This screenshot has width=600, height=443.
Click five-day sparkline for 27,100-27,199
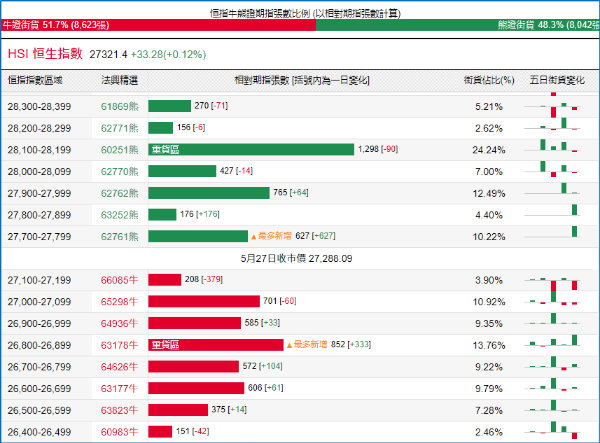pos(552,284)
